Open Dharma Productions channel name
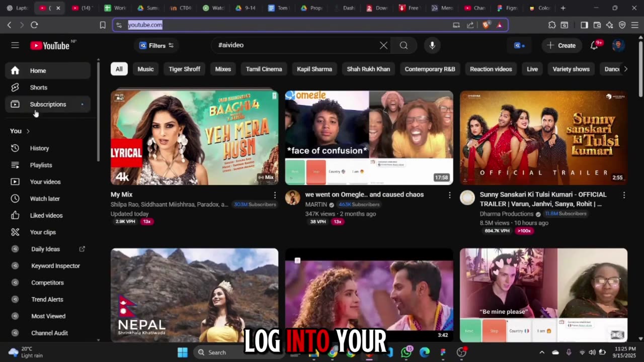This screenshot has width=644, height=362. click(506, 214)
